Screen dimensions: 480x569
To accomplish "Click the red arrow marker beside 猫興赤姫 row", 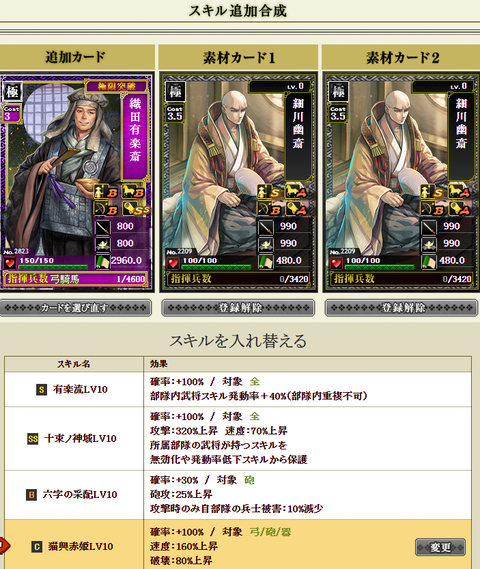I will click(4, 545).
